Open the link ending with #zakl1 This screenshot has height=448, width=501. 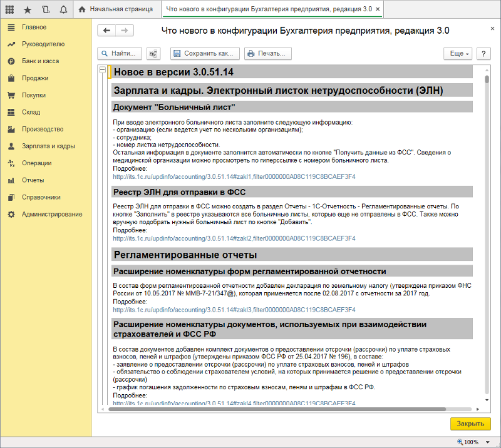(234, 176)
